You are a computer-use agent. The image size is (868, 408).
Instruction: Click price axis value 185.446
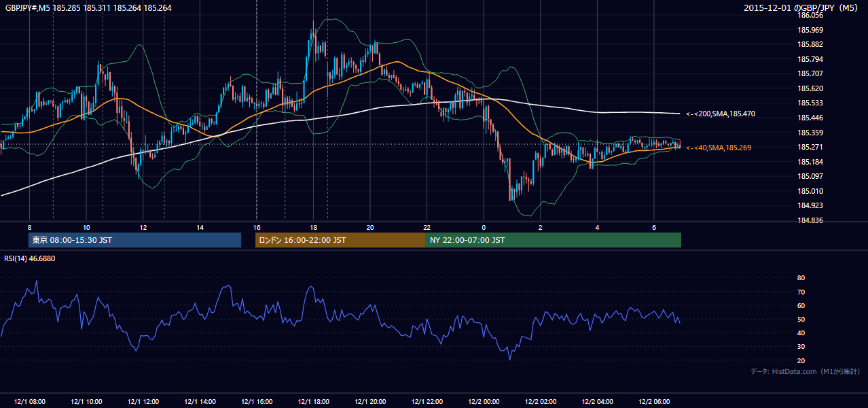811,118
